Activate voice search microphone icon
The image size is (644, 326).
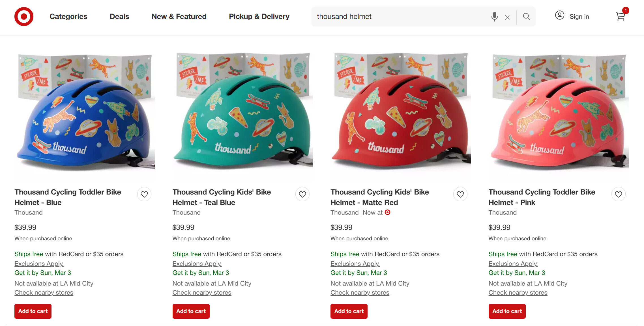click(494, 17)
